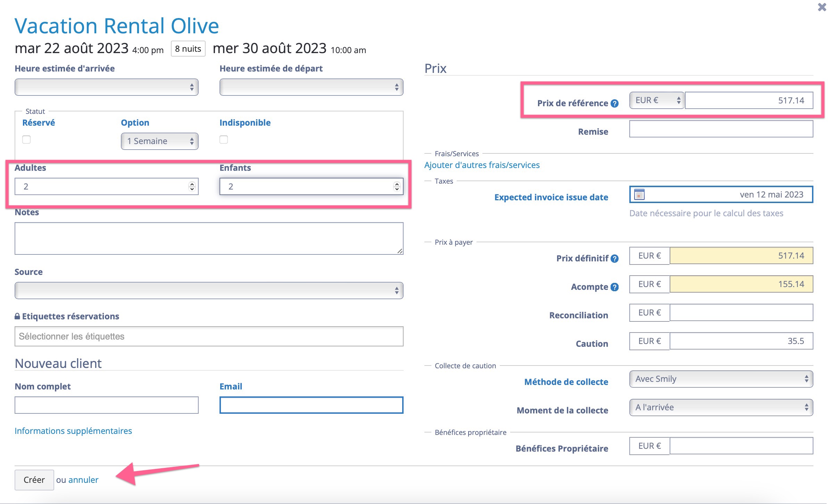Open calendar icon in invoice issue date field
This screenshot has height=504, width=828.
pyautogui.click(x=639, y=194)
